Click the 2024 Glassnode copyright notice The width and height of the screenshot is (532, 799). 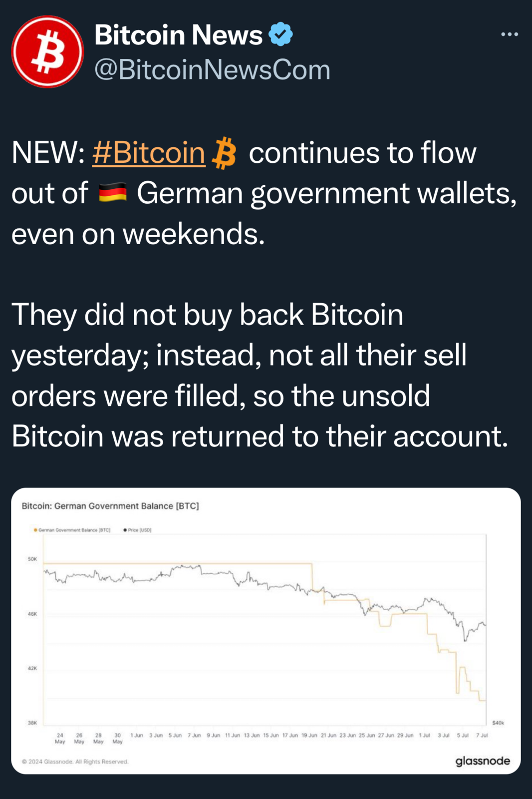coord(75,762)
